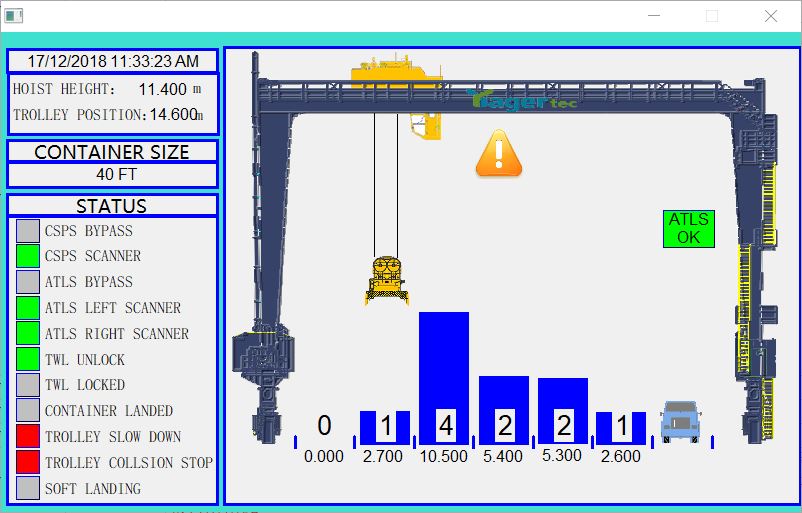Click the green ATLS OK indicator
Image resolution: width=802 pixels, height=513 pixels.
click(x=688, y=229)
